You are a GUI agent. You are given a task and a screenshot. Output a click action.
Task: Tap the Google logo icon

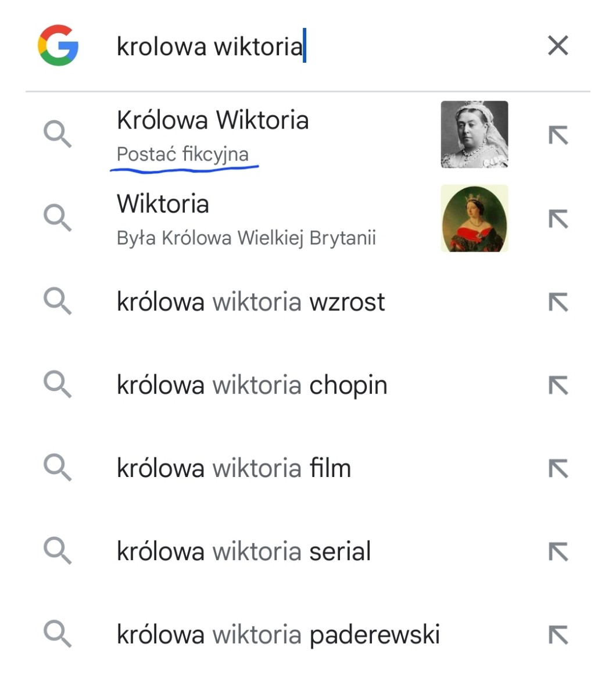click(58, 45)
